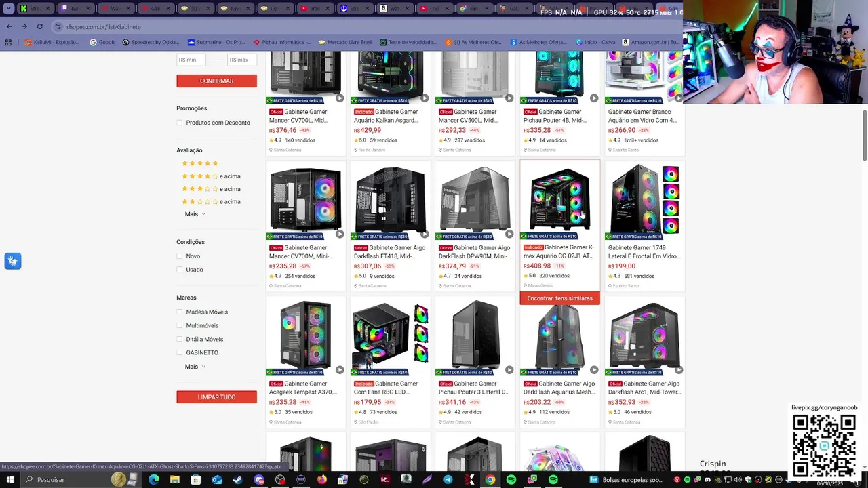Check the Madesa Móveis brand
This screenshot has width=868, height=488.
coord(179,312)
